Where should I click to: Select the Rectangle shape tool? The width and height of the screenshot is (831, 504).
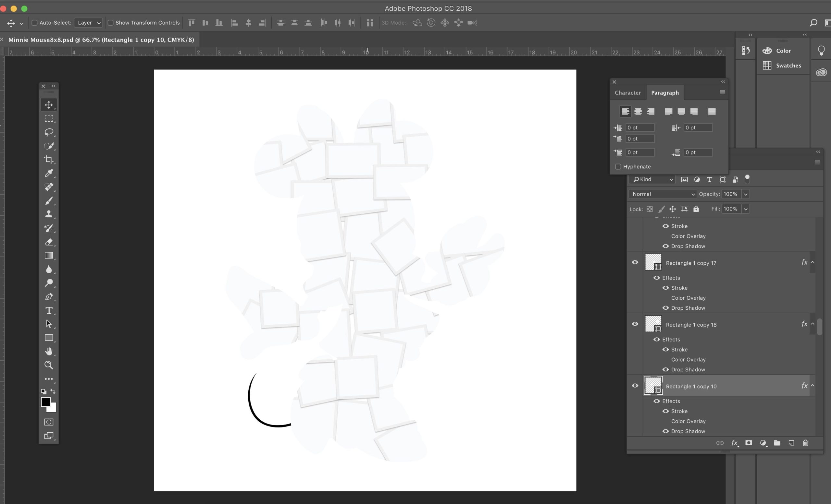pos(49,338)
